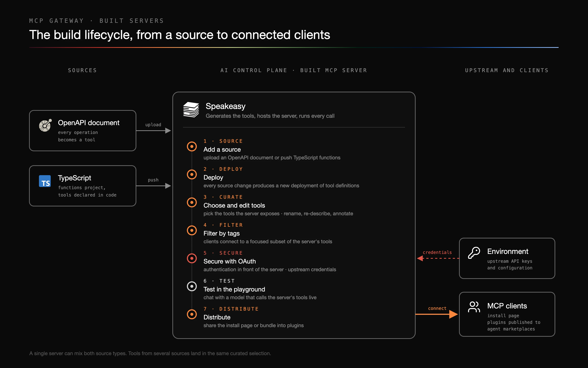This screenshot has width=588, height=368.
Task: Click the blue TypeScript TS icon
Action: (45, 181)
